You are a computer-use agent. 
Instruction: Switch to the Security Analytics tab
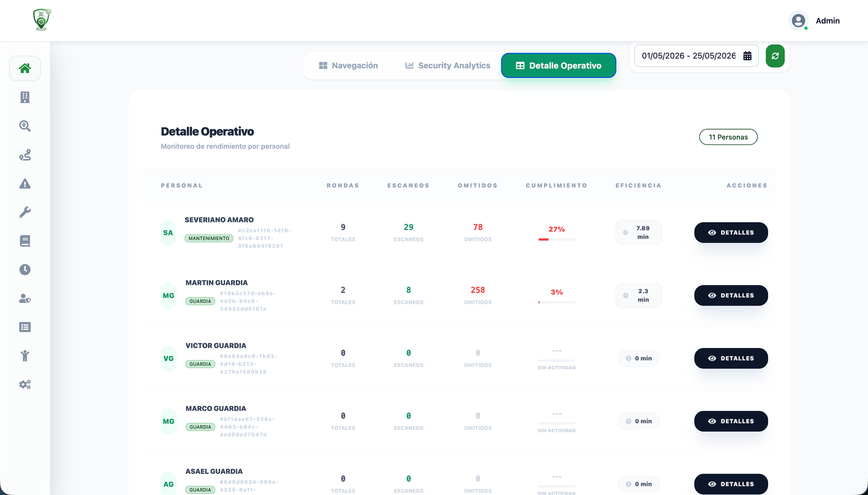[448, 66]
